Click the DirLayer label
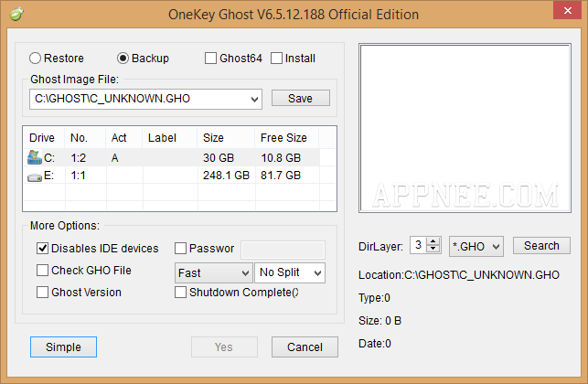 (380, 246)
